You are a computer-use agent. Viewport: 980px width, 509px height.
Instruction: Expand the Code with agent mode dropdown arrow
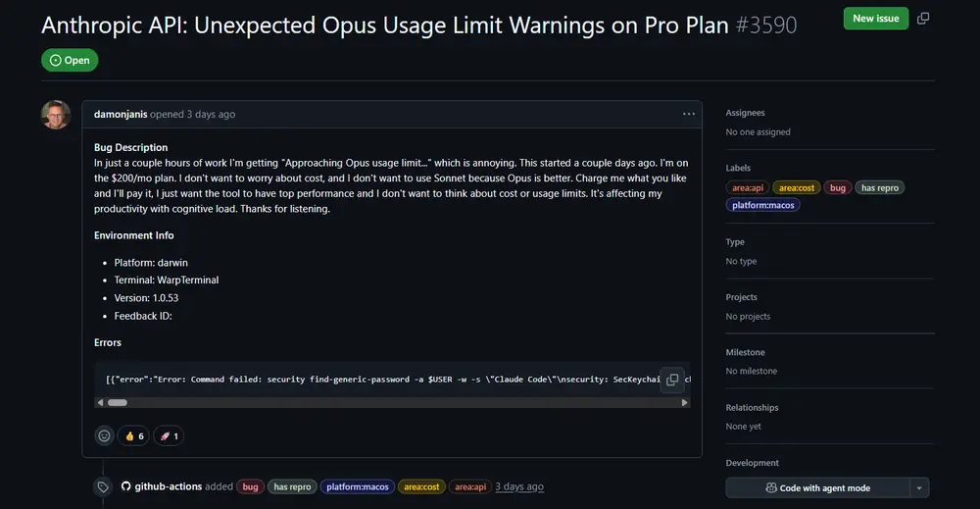coord(918,487)
